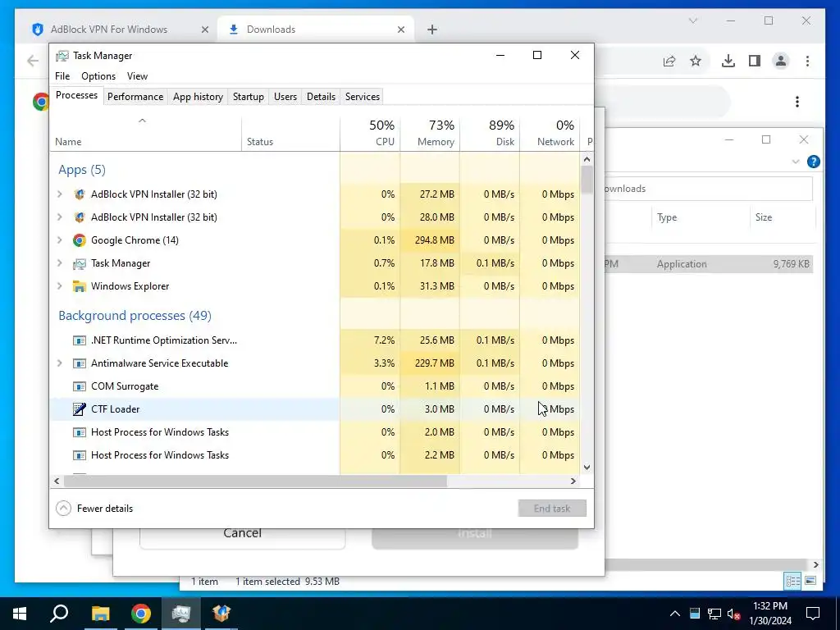
Task: Collapse view with Fewer details
Action: click(95, 509)
